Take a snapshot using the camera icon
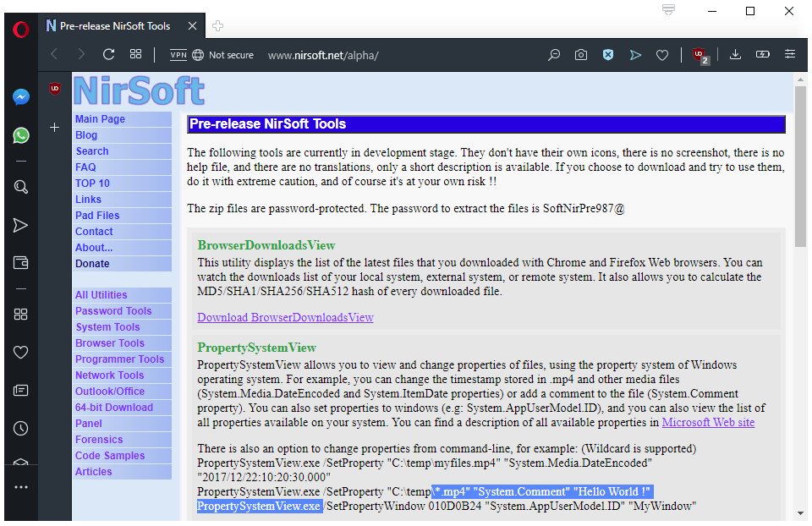This screenshot has width=812, height=526. (581, 54)
